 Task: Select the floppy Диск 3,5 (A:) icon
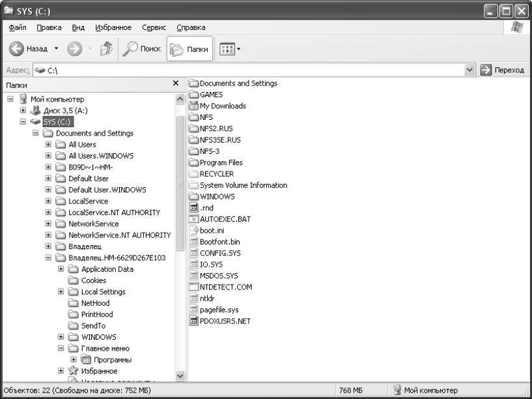tap(35, 110)
